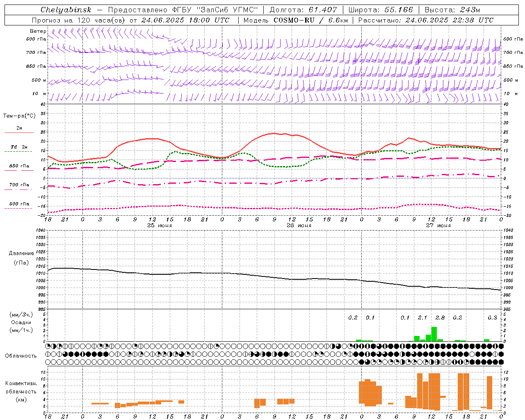The height and width of the screenshot is (420, 525).
Task: Click 'Предоставлено ФГБУ "ЗапСиб УГМС"' provider text
Action: pos(183,10)
